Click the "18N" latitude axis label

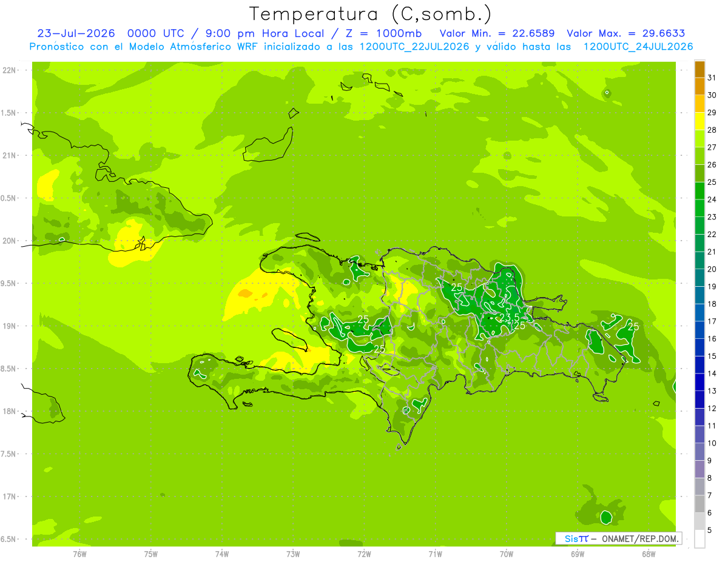pyautogui.click(x=10, y=411)
